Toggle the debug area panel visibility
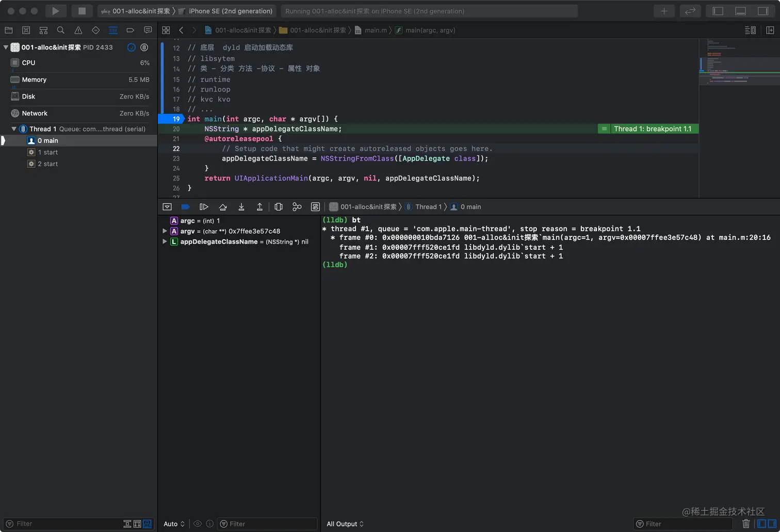 tap(740, 11)
